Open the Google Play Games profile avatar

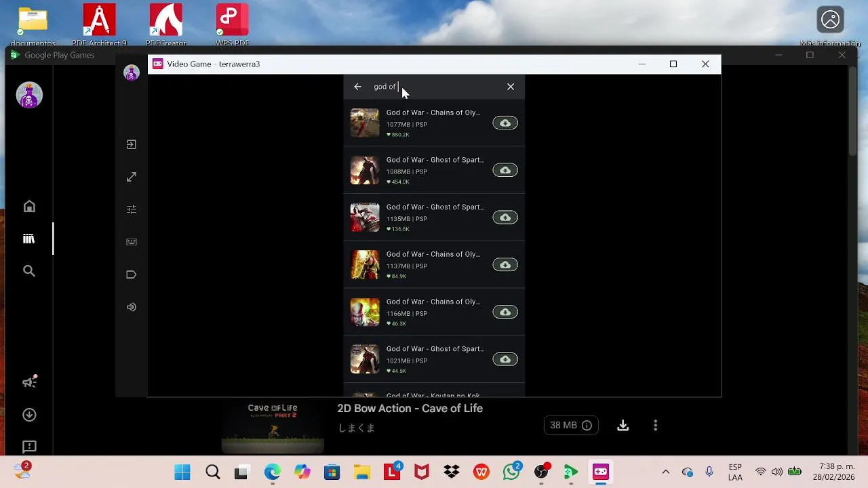(x=29, y=95)
